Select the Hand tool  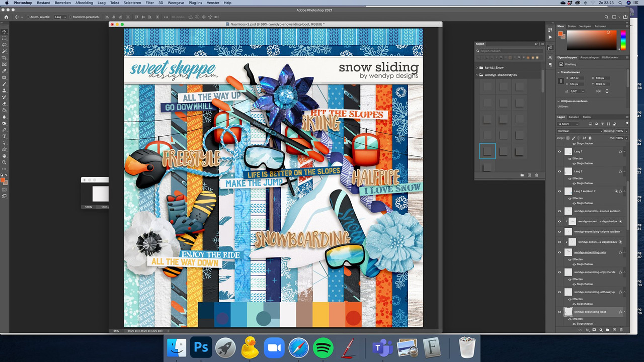coord(5,156)
